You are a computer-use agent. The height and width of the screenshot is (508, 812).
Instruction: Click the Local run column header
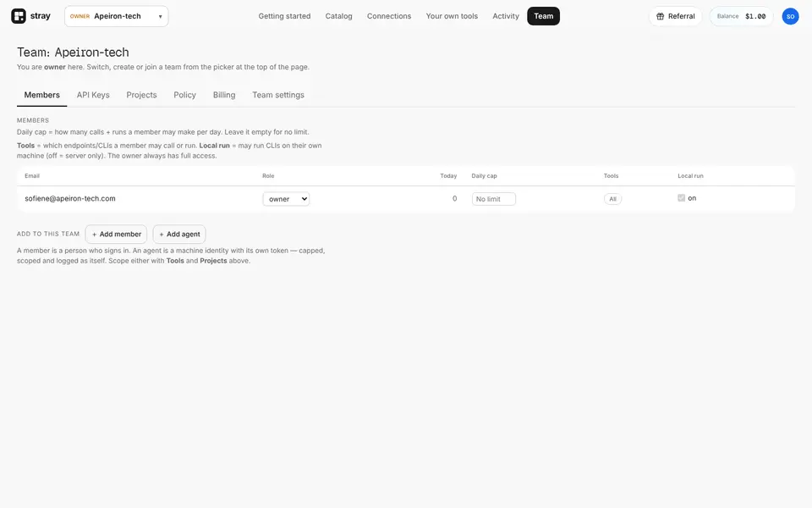(690, 176)
